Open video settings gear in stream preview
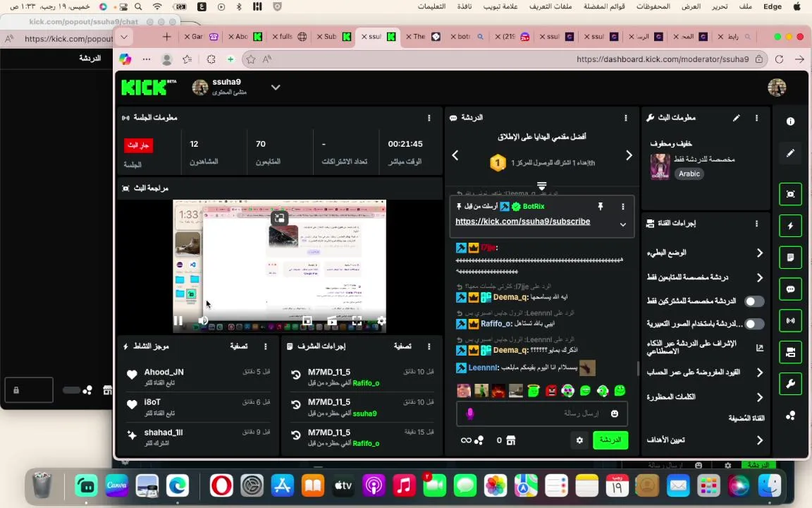Image resolution: width=812 pixels, height=508 pixels. pyautogui.click(x=381, y=321)
